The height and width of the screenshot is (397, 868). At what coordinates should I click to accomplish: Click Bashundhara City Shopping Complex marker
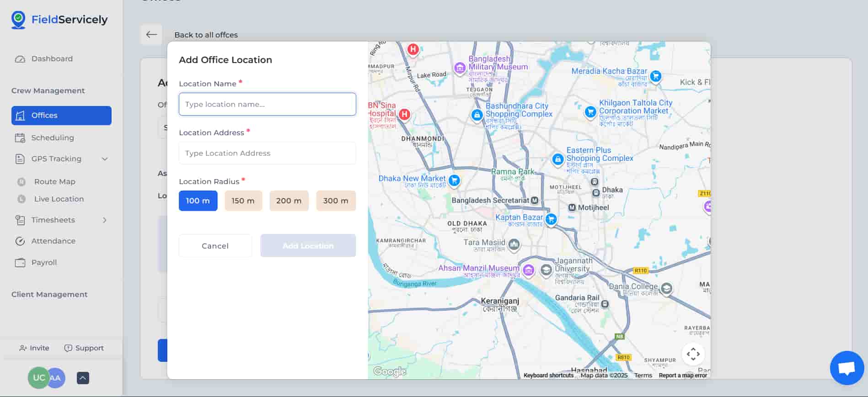(477, 115)
